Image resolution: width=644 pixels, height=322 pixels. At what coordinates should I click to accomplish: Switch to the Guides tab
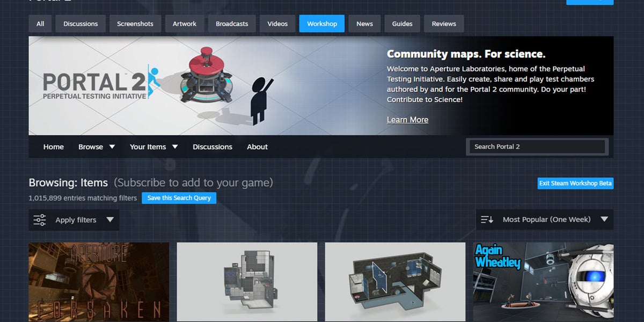click(x=402, y=24)
